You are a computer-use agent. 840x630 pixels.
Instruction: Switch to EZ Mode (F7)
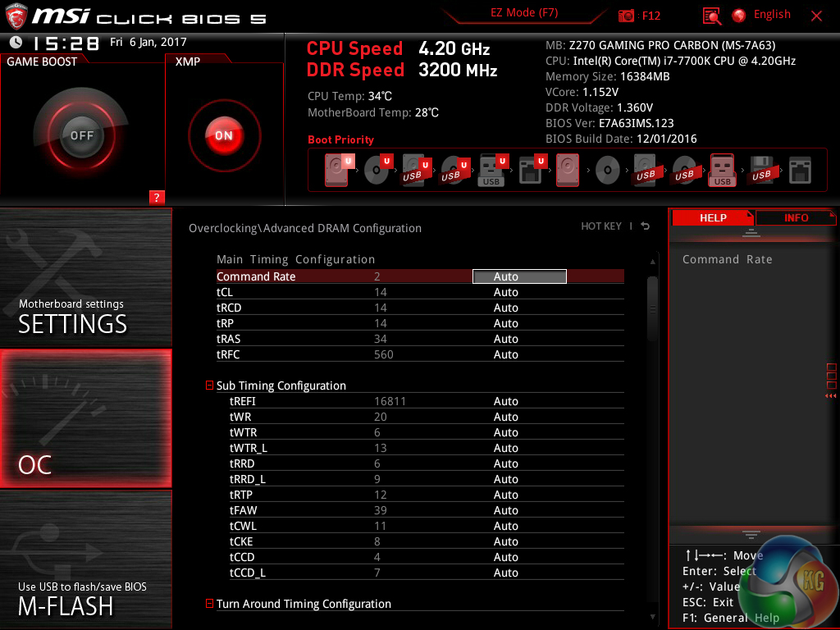click(524, 13)
